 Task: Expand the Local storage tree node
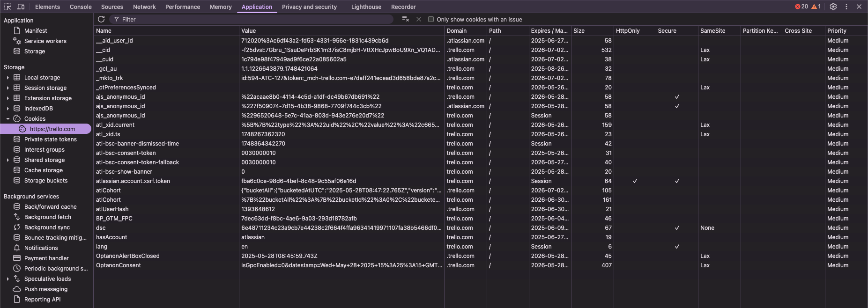click(7, 78)
